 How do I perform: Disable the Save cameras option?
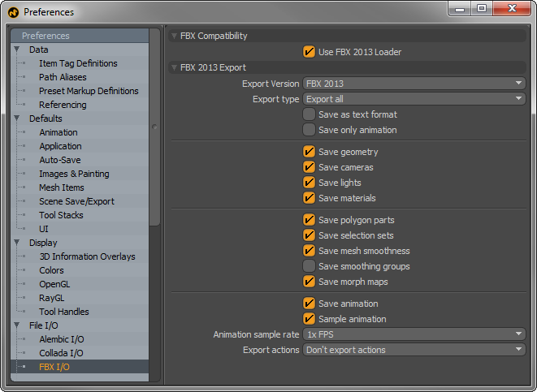point(309,167)
